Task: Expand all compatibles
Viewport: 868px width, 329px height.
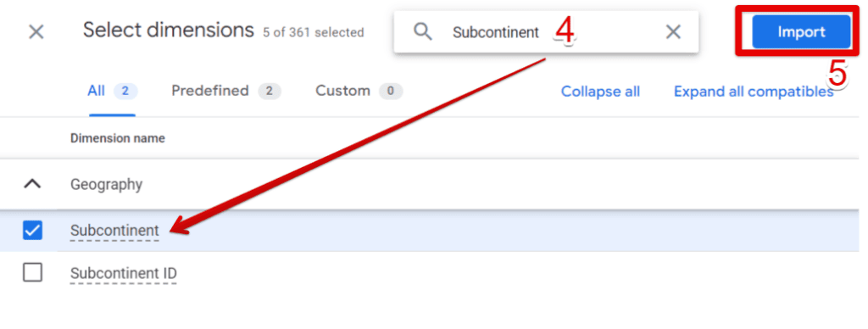Action: pyautogui.click(x=754, y=92)
